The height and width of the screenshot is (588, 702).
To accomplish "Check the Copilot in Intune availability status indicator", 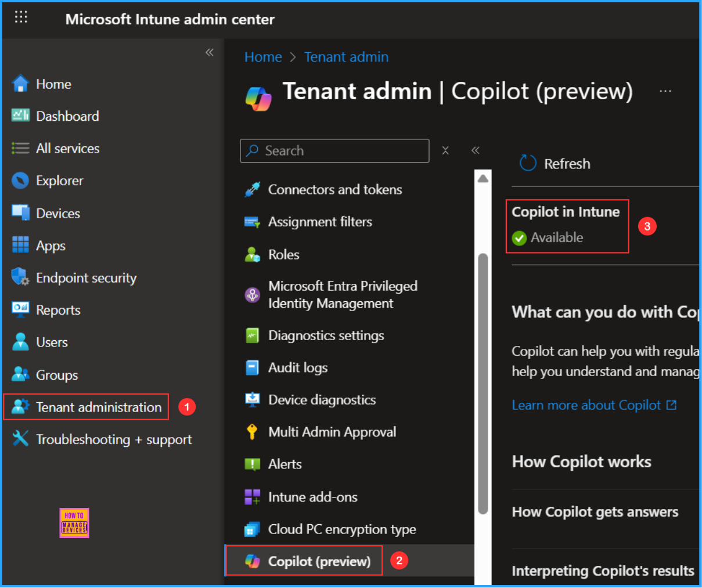I will 519,238.
